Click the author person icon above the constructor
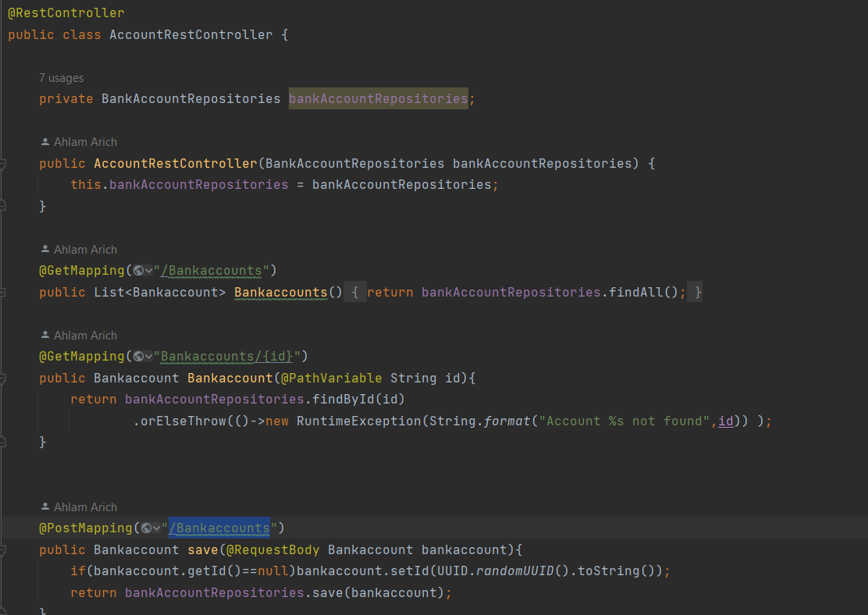Viewport: 868px width, 615px height. [45, 142]
